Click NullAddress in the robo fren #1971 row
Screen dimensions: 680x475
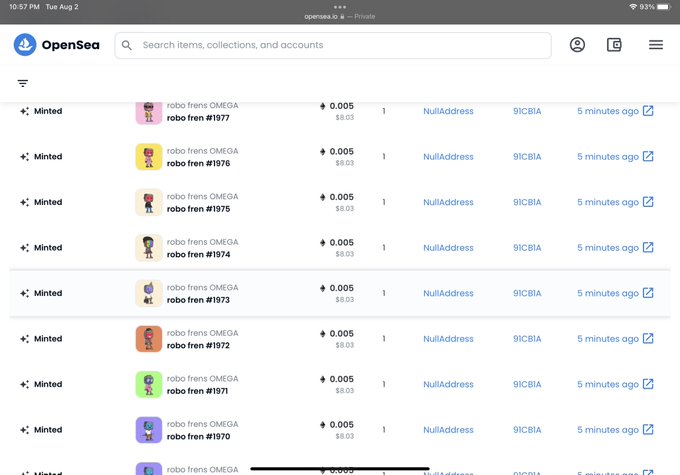448,384
